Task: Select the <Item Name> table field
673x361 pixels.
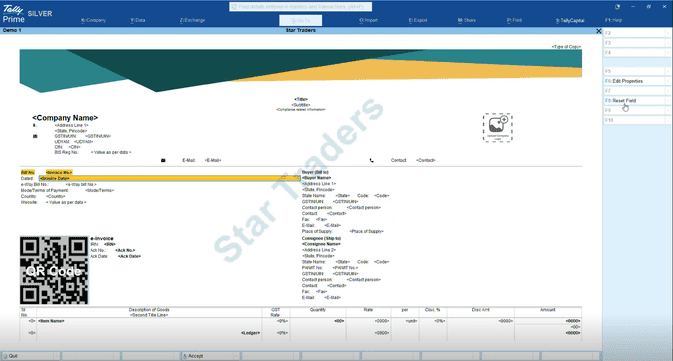Action: pyautogui.click(x=51, y=321)
